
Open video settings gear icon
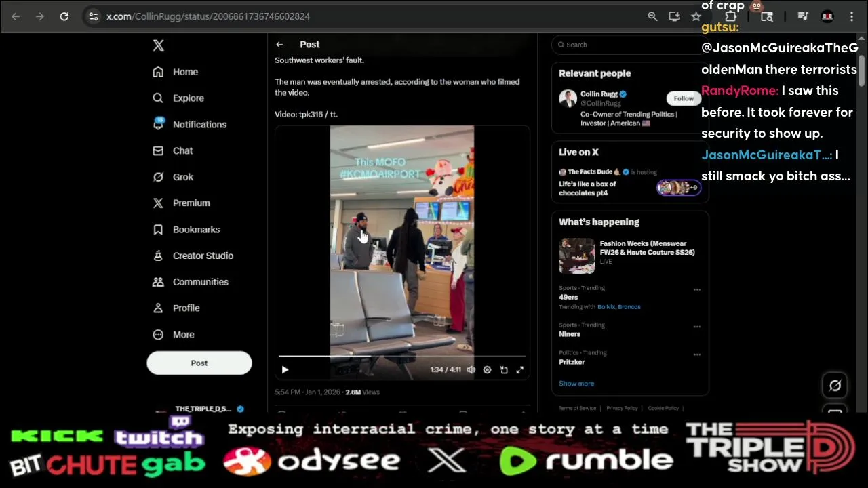click(x=487, y=370)
